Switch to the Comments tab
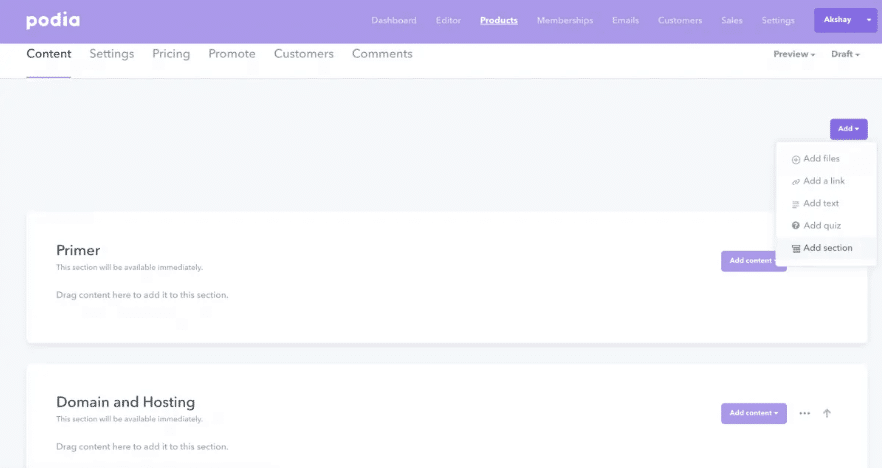This screenshot has width=882, height=468. pos(382,54)
